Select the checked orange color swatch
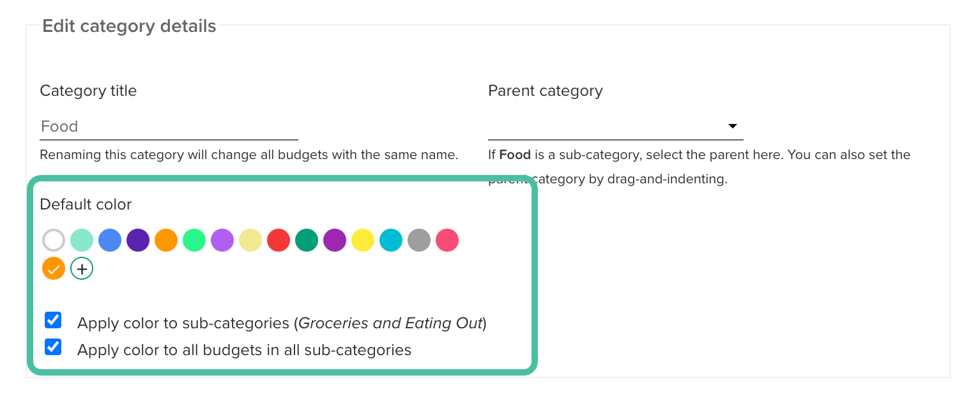The height and width of the screenshot is (396, 980). click(54, 269)
